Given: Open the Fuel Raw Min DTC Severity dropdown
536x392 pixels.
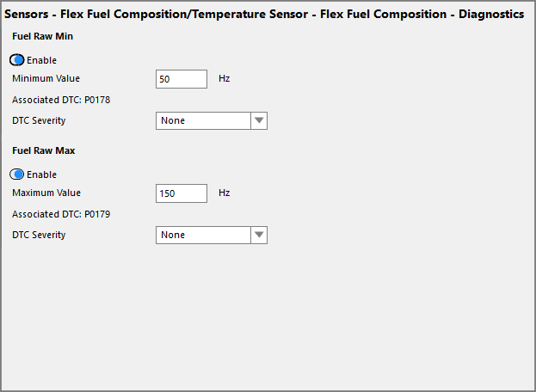Looking at the screenshot, I should coord(203,121).
